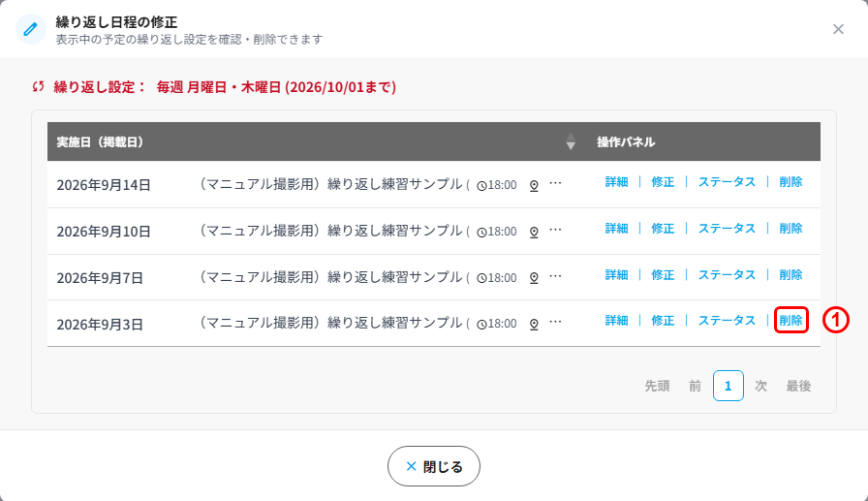Click the red repeat icon beside 繰り返し設定
868x501 pixels.
point(38,87)
